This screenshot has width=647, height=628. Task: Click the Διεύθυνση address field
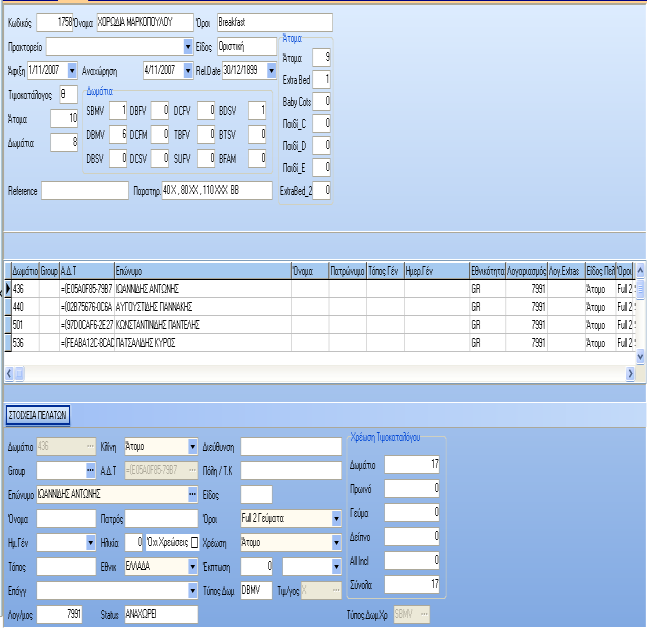[x=291, y=446]
